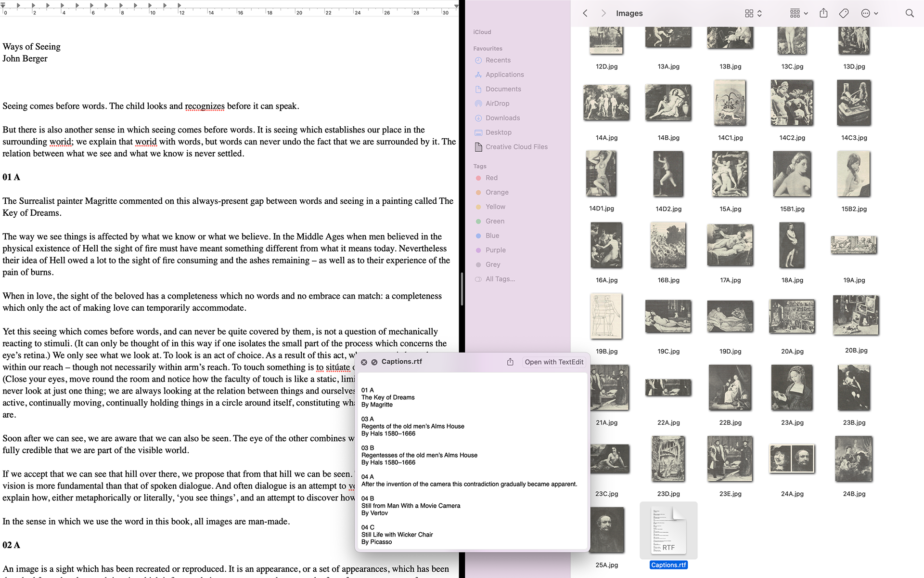Select thumbnail 18A.jpg

(792, 245)
